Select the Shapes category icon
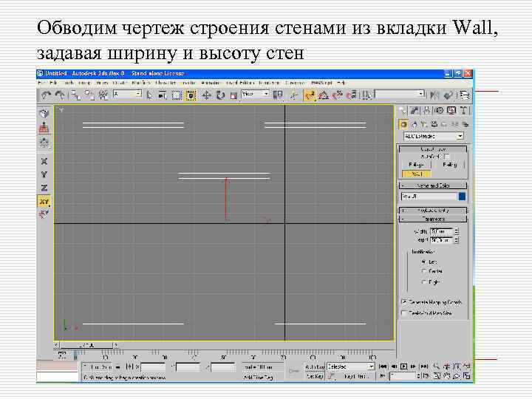Screen dimensions: 532x399 click(414, 124)
